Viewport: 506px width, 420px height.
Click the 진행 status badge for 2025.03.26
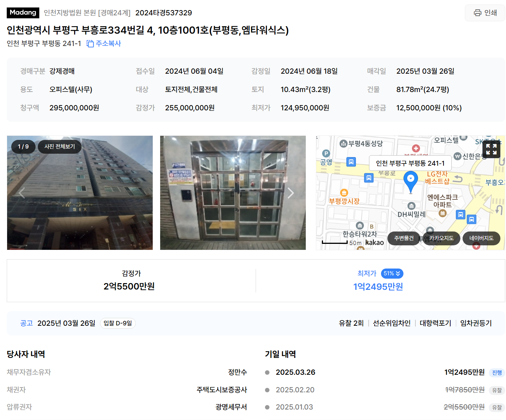(x=497, y=373)
